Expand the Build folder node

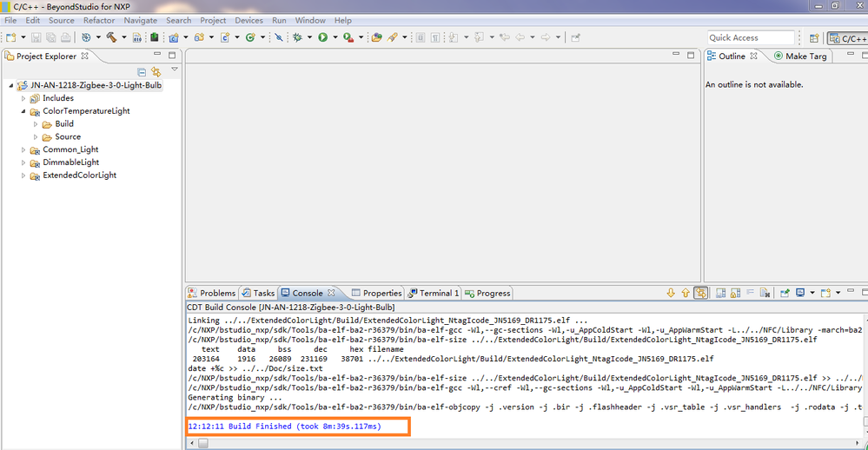[36, 124]
